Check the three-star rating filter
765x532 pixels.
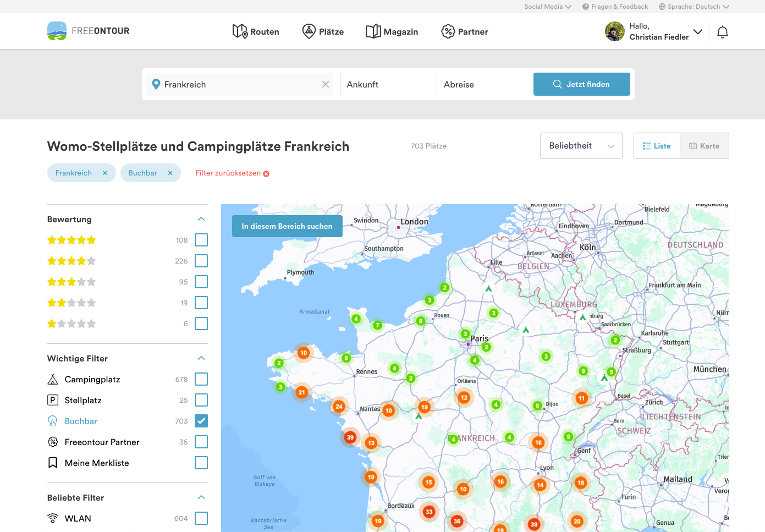(x=201, y=282)
